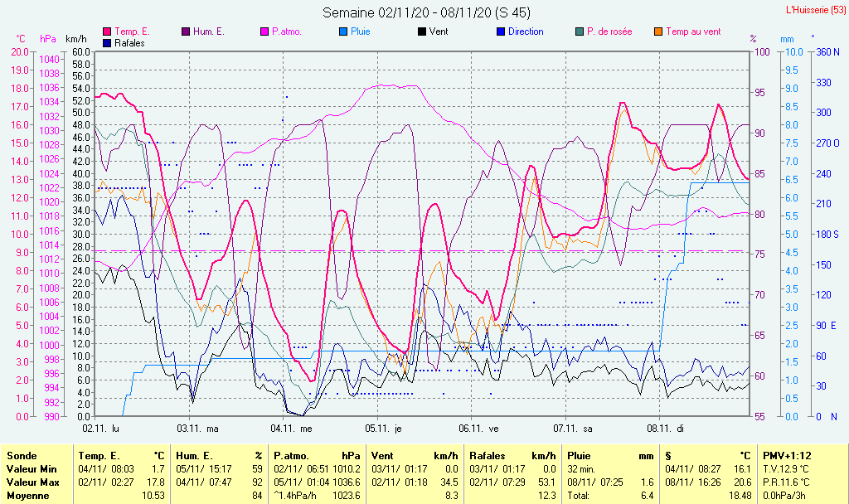
Task: Click the 04.11. me date marker
Action: click(291, 429)
